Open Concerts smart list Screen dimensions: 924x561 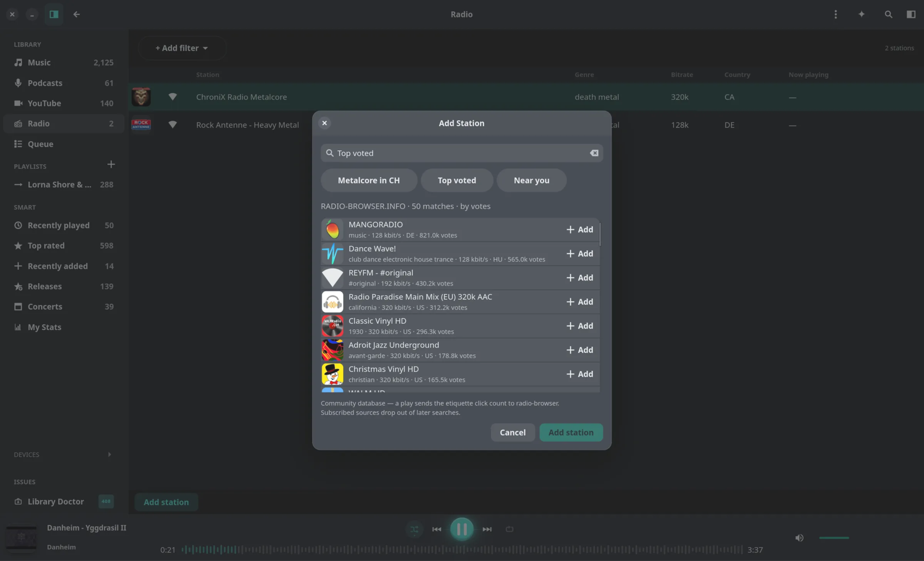(64, 307)
